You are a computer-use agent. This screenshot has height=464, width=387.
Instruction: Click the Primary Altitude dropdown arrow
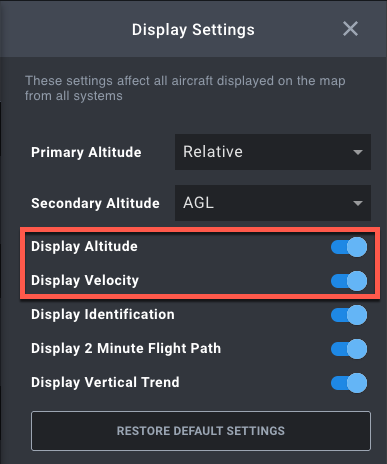point(358,152)
